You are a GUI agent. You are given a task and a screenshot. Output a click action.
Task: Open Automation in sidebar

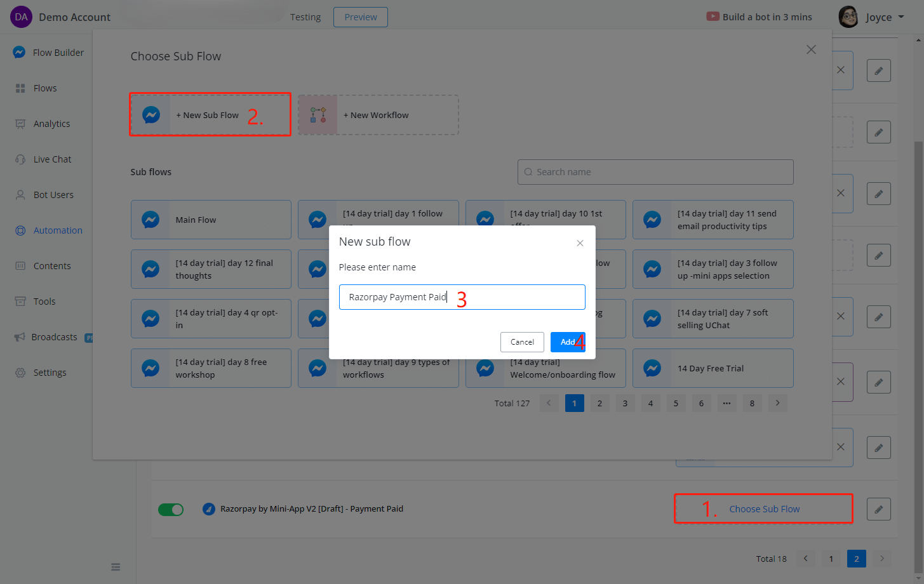(x=49, y=230)
